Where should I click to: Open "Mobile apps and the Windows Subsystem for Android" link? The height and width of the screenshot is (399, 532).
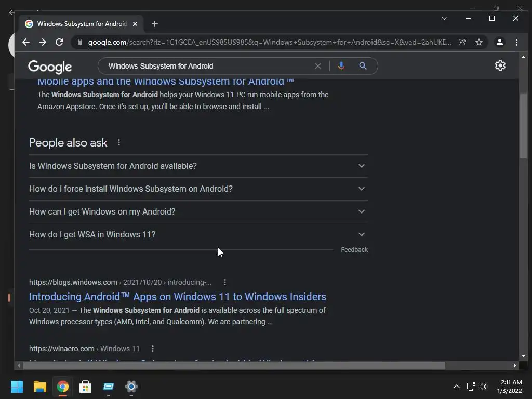tap(166, 82)
